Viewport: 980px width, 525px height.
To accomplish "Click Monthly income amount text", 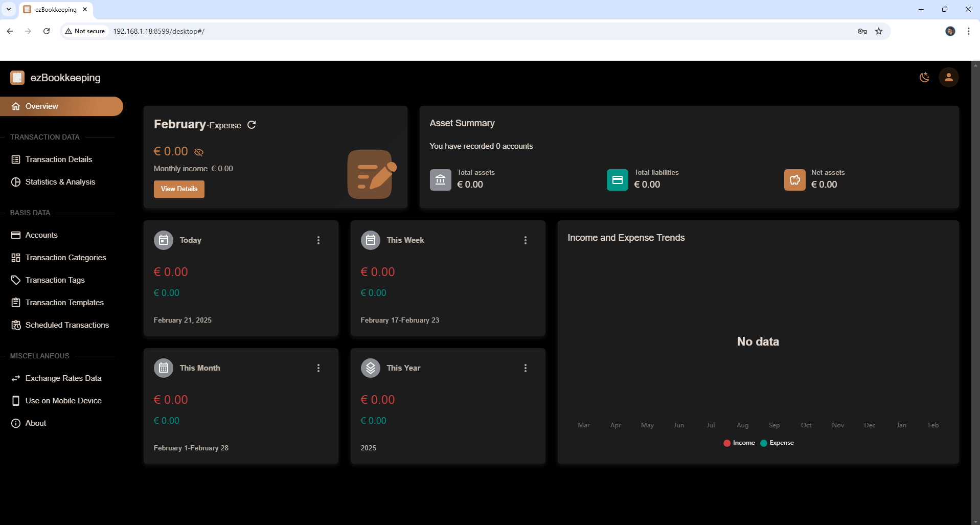I will tap(222, 169).
